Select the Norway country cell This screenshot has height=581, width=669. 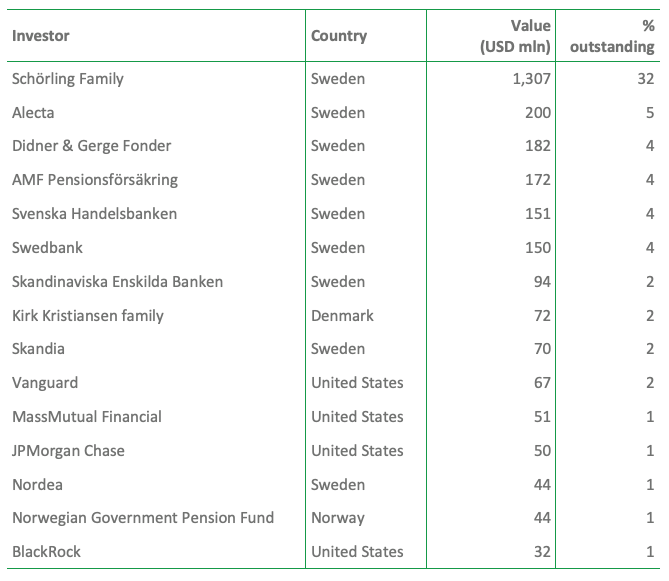(338, 518)
